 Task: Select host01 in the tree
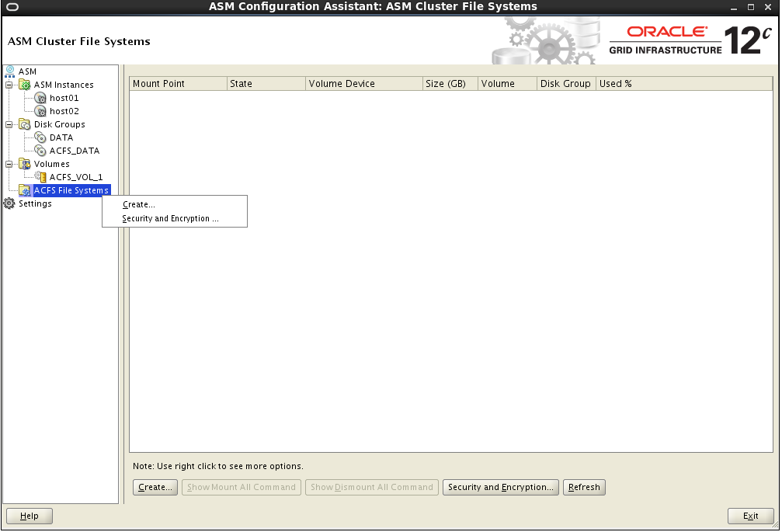click(64, 98)
